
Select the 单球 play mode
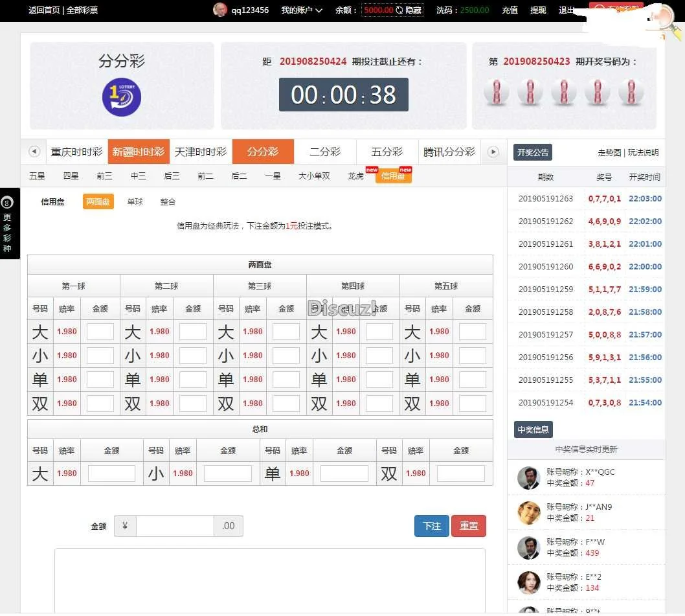tap(135, 201)
